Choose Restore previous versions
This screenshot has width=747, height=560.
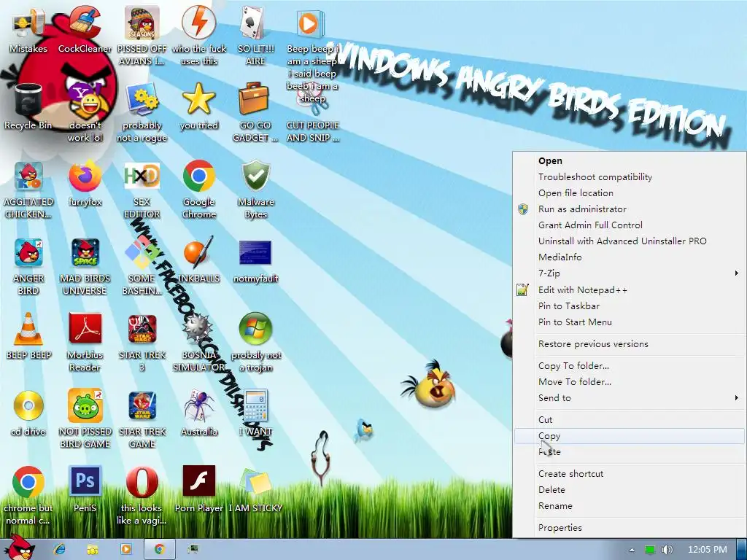tap(628, 344)
